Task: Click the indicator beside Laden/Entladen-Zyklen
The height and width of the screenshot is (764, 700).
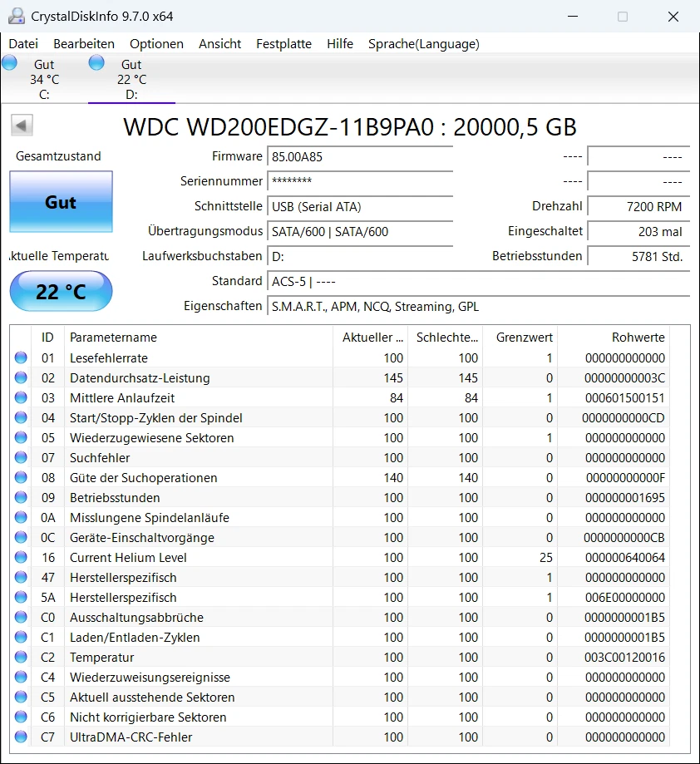Action: click(x=20, y=637)
